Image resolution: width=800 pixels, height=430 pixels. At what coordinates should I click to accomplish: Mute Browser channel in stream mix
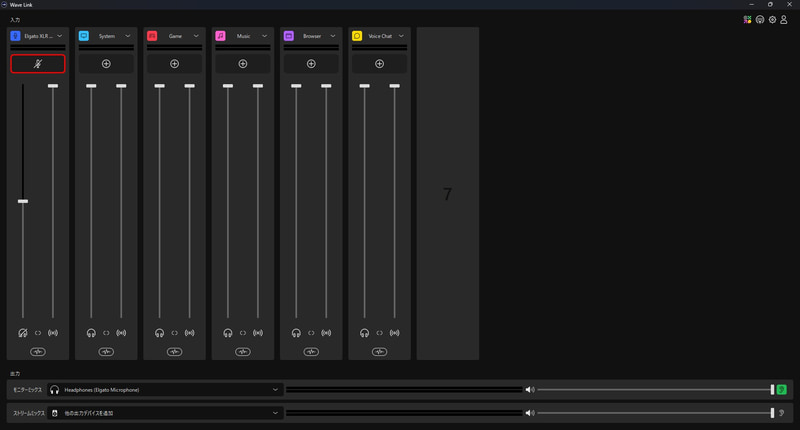[327, 333]
